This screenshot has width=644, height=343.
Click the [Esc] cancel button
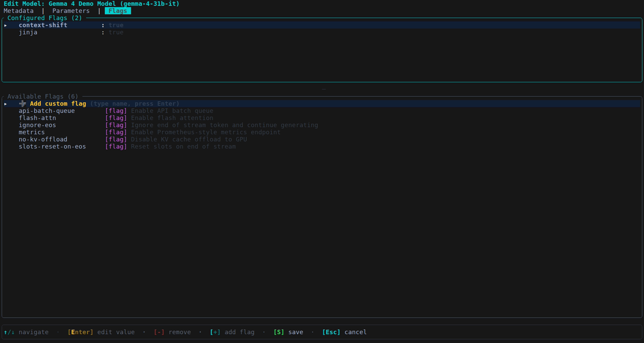344,332
